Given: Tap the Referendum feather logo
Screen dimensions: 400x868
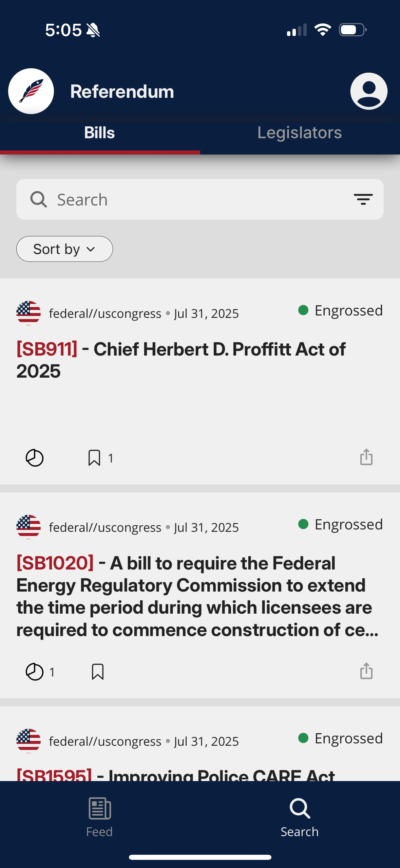Looking at the screenshot, I should [x=31, y=91].
